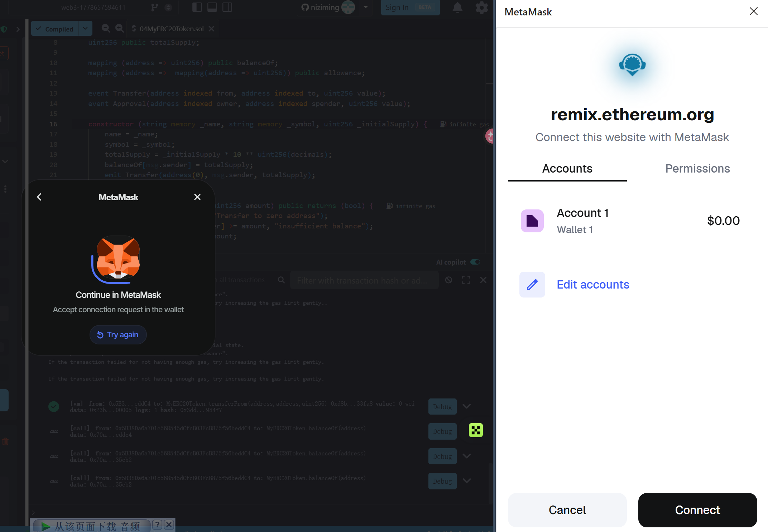Viewport: 768px width, 532px height.
Task: Click the trash icon in left sidebar
Action: tap(5, 441)
